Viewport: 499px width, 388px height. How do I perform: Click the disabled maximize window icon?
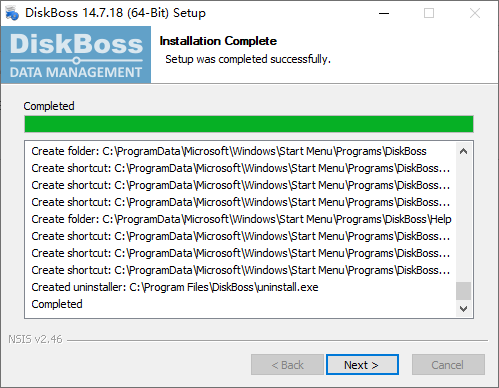429,13
